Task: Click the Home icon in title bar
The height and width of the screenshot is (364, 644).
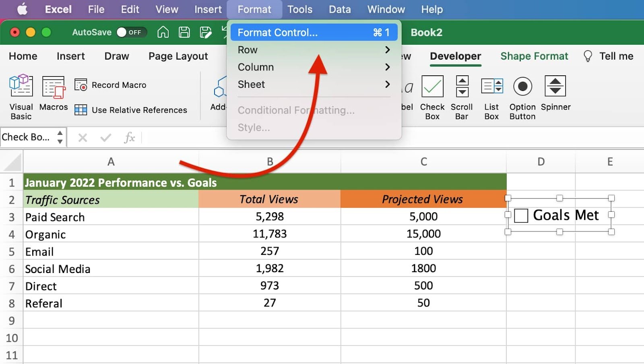Action: pos(163,32)
